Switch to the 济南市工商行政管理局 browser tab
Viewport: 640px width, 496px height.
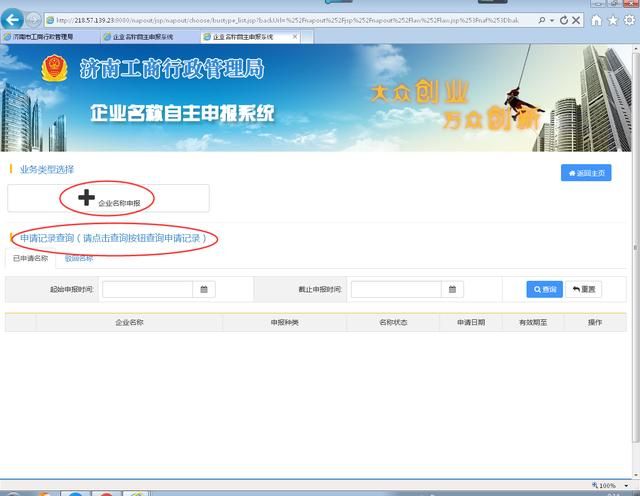[50, 37]
